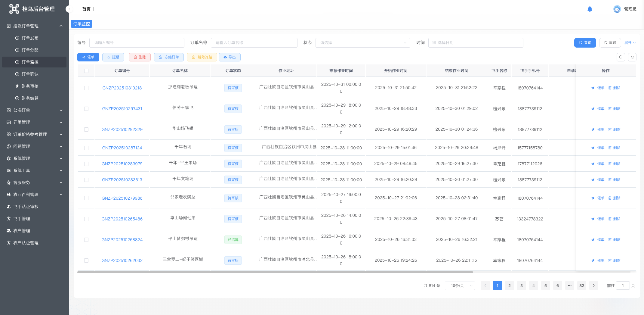Viewport: 644px width, 315px height.
Task: Select checkbox for order GNZP202510262032
Action: click(86, 260)
